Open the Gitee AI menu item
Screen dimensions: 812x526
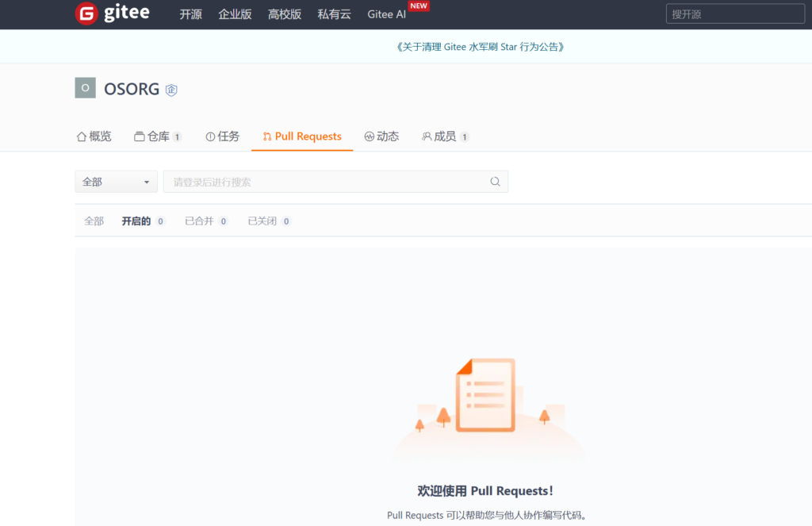pos(387,14)
